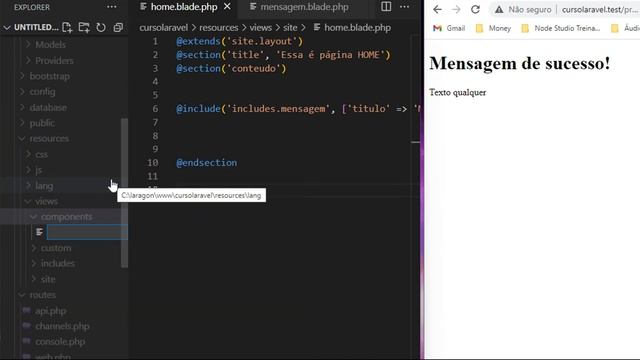The width and height of the screenshot is (640, 360).
Task: Click line 3 @section('conteudo') code
Action: [x=231, y=68]
